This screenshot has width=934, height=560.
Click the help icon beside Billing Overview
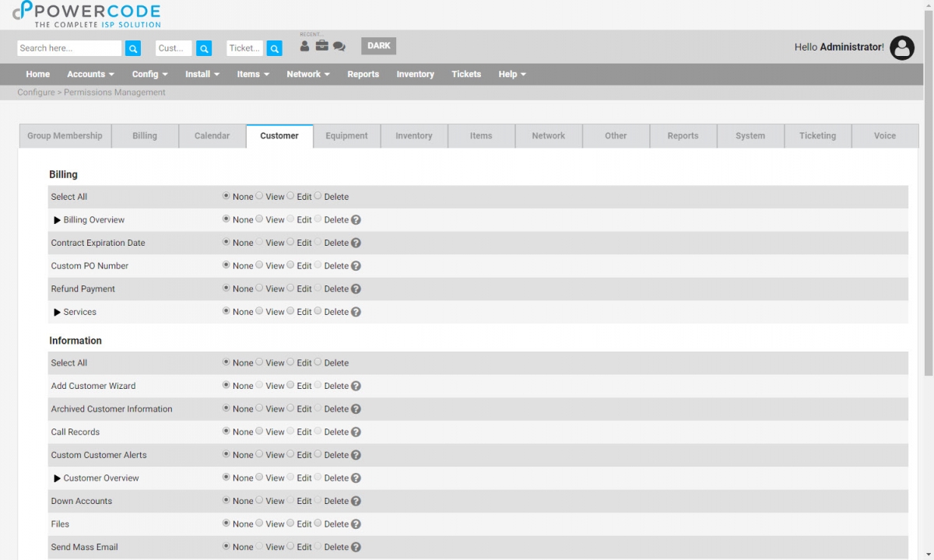tap(356, 219)
